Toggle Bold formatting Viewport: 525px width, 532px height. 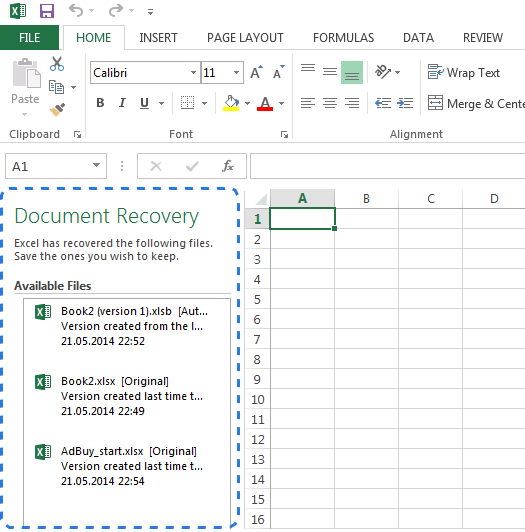(x=100, y=103)
